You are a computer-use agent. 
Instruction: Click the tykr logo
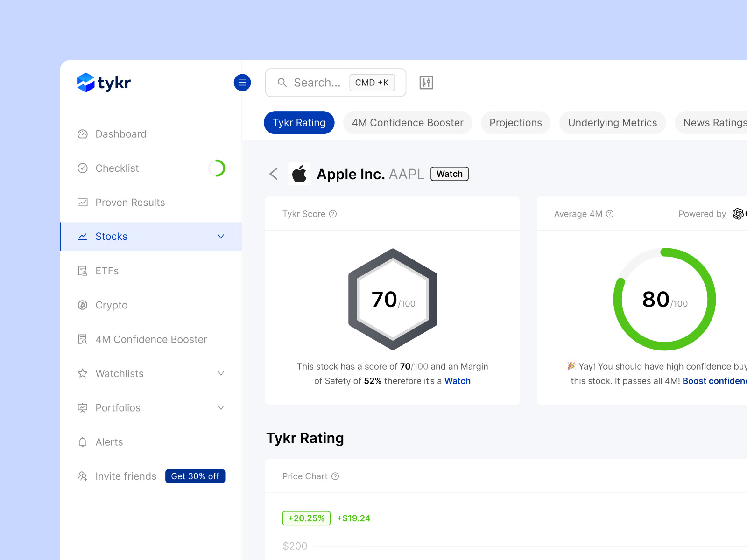click(x=104, y=83)
